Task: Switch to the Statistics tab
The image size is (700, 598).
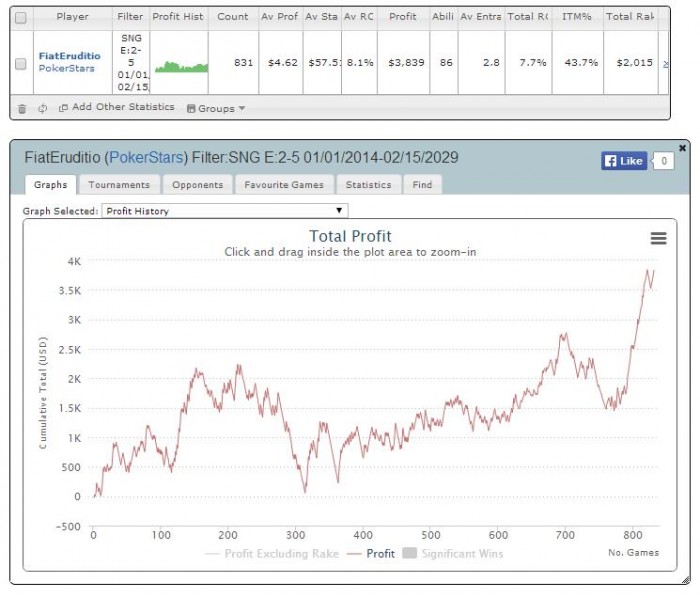Action: (x=368, y=185)
